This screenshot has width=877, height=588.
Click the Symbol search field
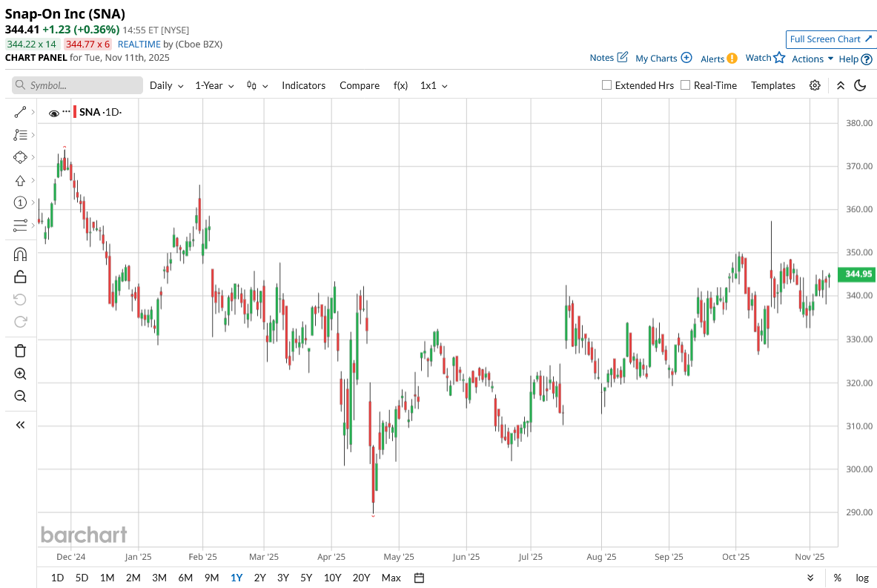point(77,85)
